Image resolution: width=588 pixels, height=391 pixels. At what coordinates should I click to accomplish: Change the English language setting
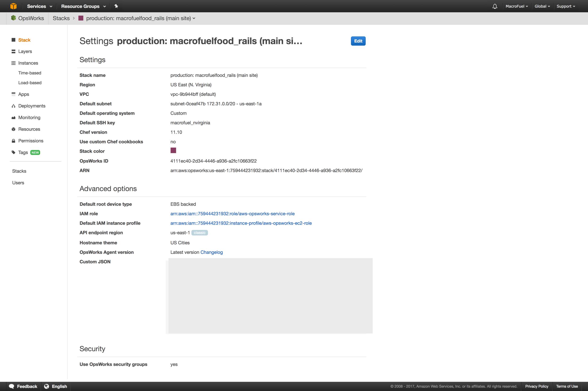coord(59,386)
